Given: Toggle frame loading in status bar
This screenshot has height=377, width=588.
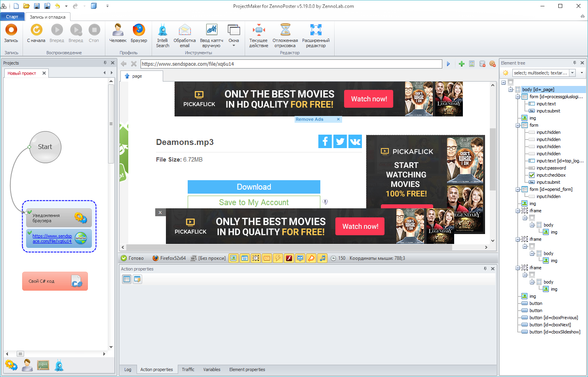Looking at the screenshot, I should click(256, 258).
